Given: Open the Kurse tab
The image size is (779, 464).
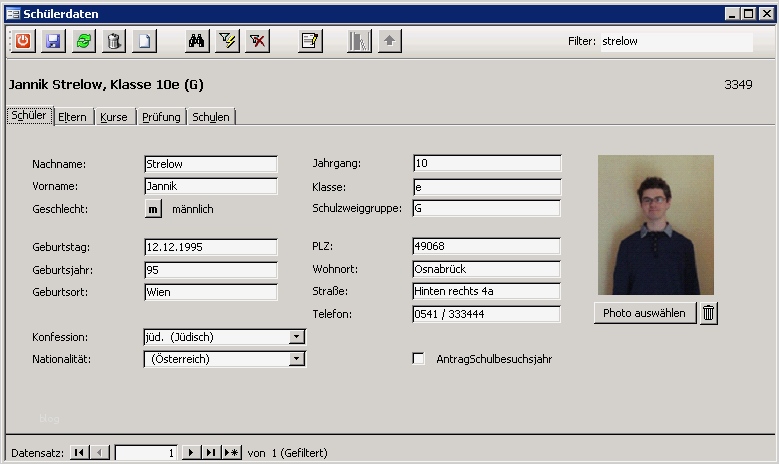Looking at the screenshot, I should [x=114, y=117].
